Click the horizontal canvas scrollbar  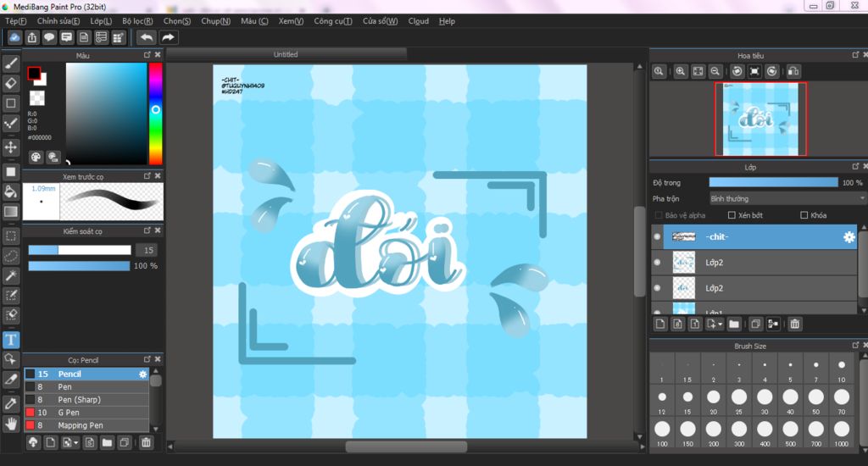tap(406, 446)
